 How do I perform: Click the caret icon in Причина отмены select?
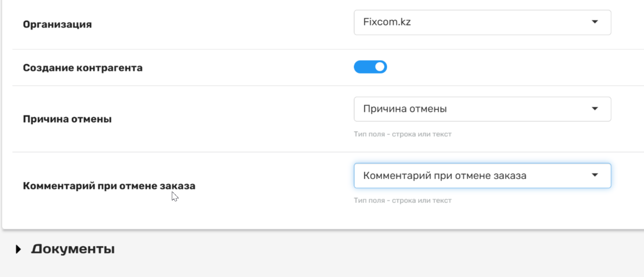[595, 109]
